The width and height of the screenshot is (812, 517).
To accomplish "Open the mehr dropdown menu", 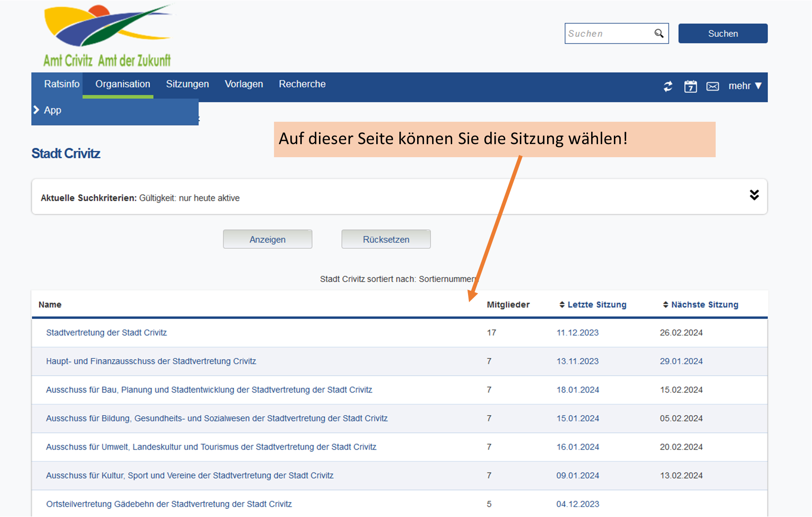I will coord(744,86).
